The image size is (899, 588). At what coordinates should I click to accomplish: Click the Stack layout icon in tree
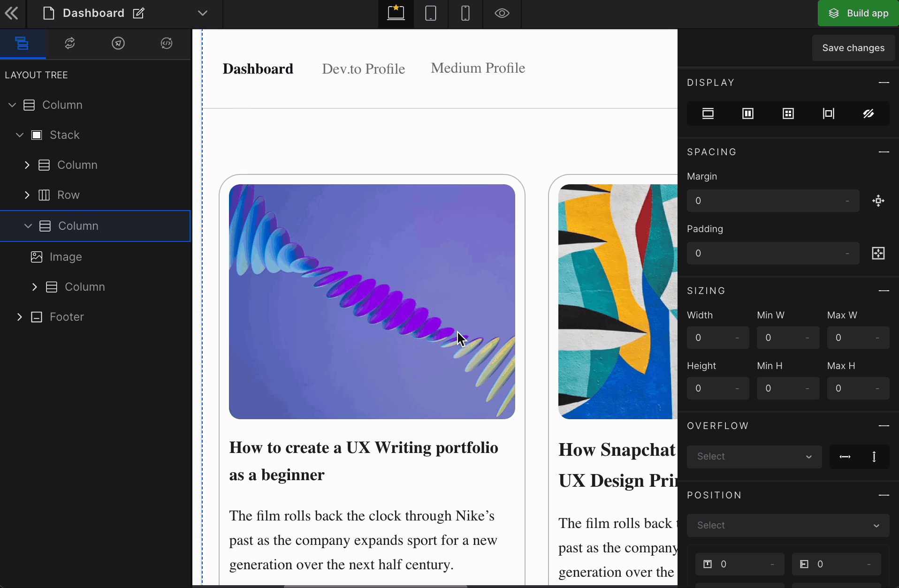click(x=37, y=135)
